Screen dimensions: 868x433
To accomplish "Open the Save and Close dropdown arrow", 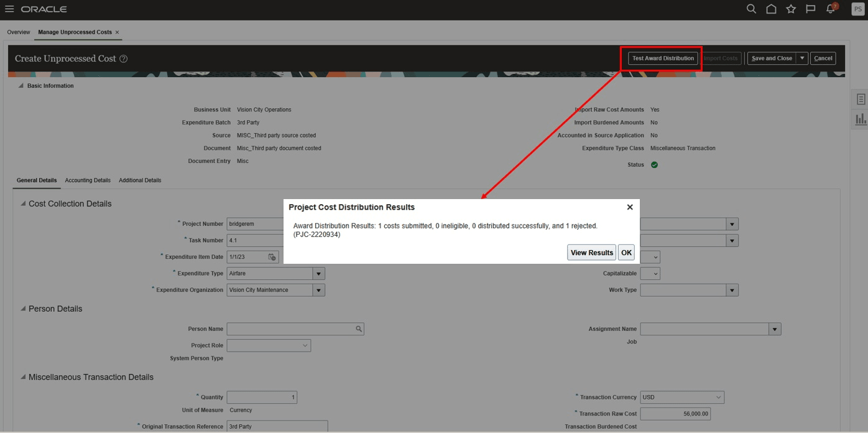I will coord(803,58).
